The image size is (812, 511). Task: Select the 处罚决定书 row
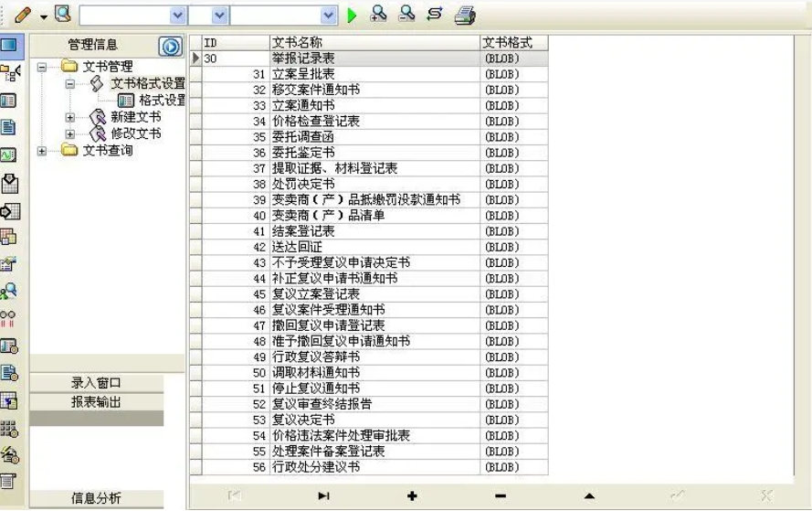(x=369, y=184)
